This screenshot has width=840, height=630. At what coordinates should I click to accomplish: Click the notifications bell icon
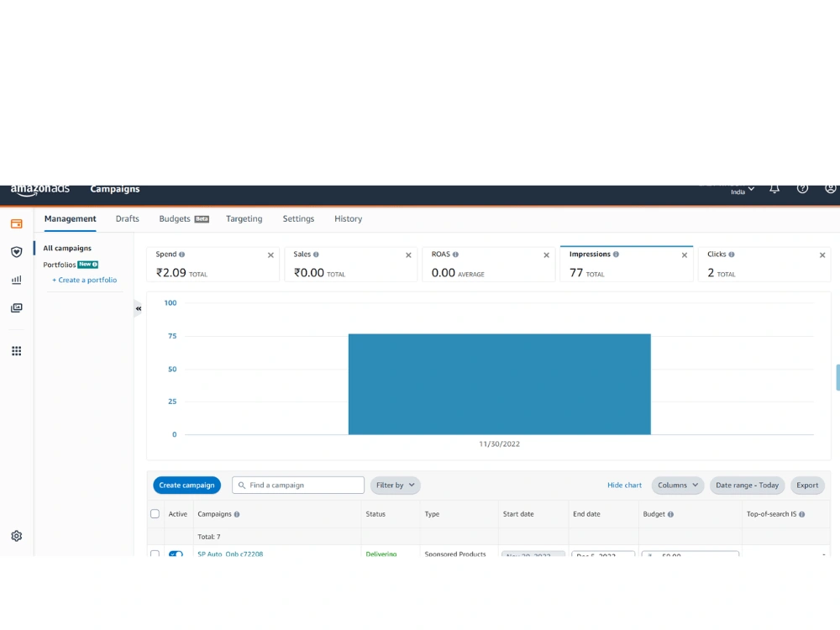pos(774,188)
